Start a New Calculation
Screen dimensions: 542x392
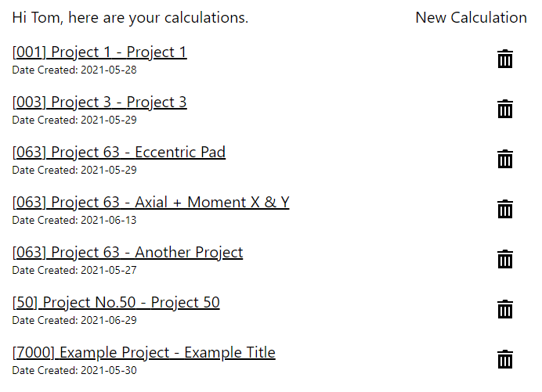(x=472, y=18)
